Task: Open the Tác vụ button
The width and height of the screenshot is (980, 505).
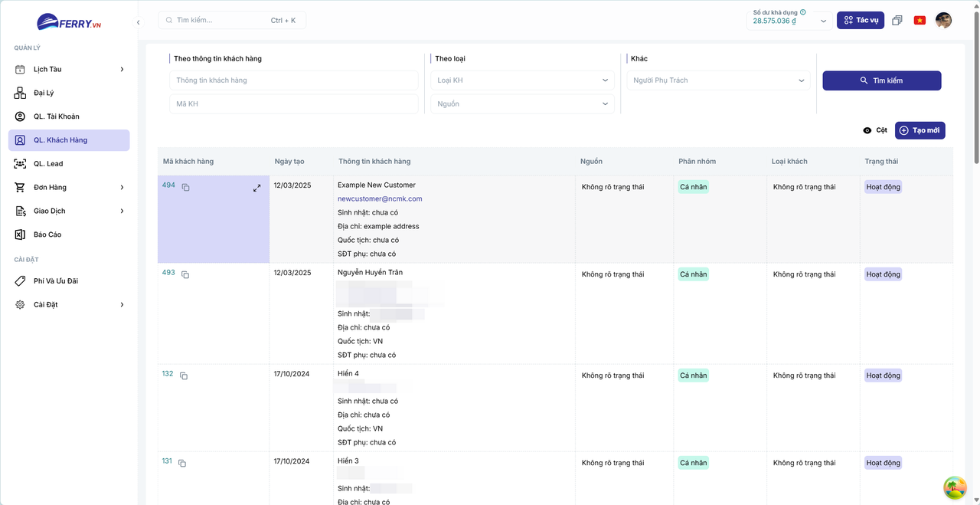Action: (x=861, y=20)
